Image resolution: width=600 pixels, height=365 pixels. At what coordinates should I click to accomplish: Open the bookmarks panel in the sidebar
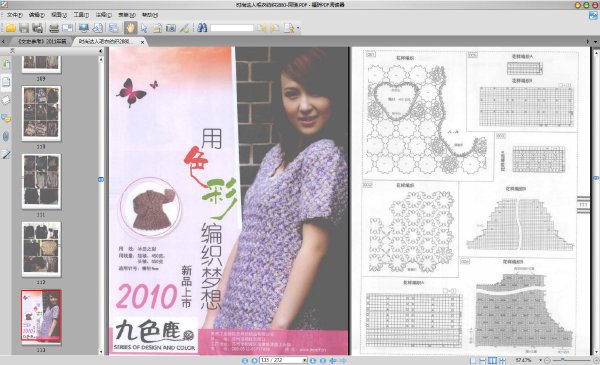[6, 64]
